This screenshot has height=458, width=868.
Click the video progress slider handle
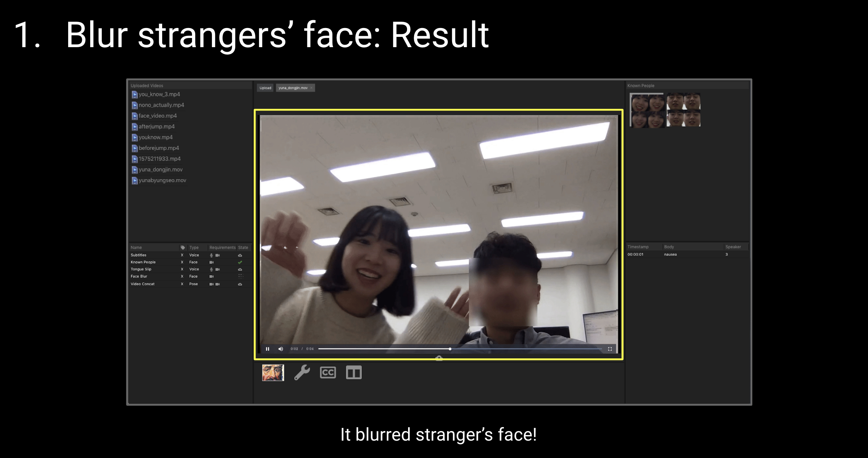pyautogui.click(x=450, y=349)
